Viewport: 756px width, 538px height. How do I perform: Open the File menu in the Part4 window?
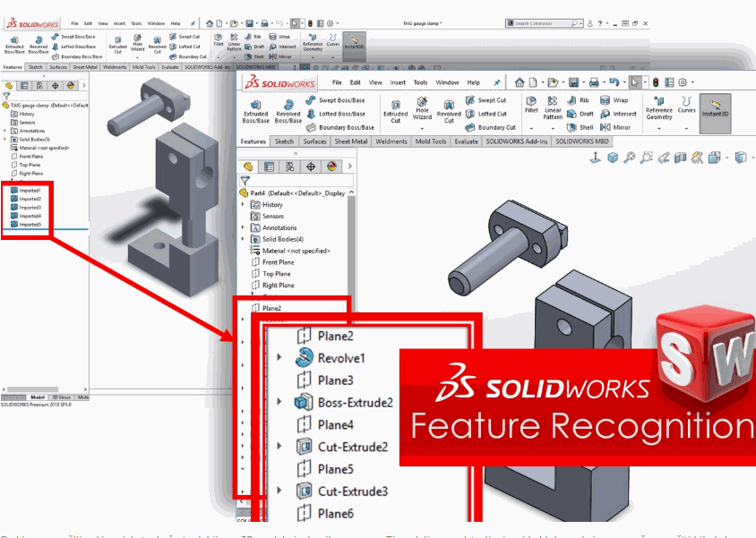point(337,82)
